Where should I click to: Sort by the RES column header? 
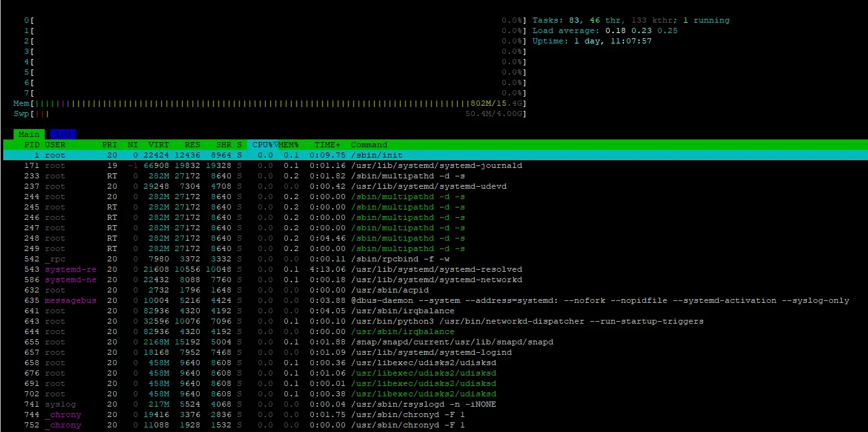[x=193, y=145]
